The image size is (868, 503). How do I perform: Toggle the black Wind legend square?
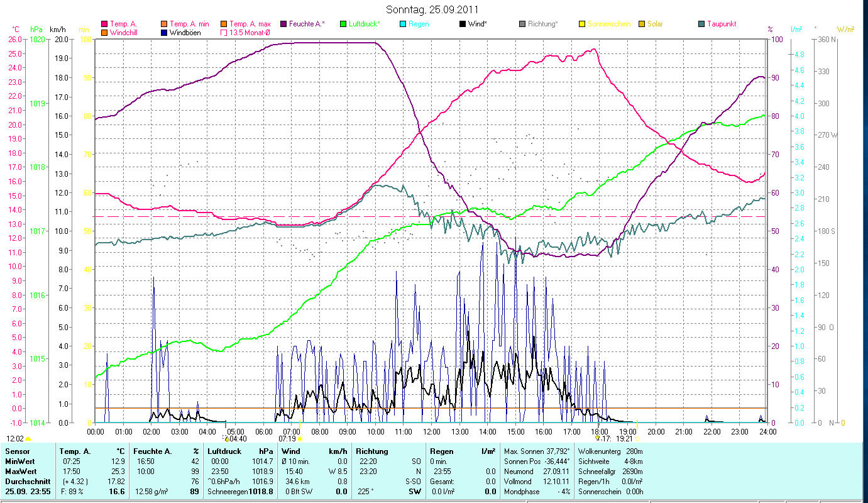pyautogui.click(x=462, y=24)
